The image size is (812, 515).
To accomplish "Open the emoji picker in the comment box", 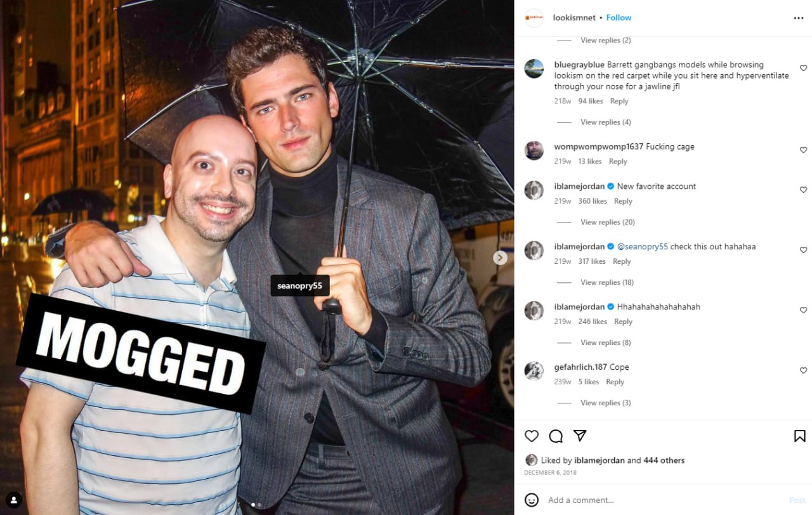I will coord(532,500).
